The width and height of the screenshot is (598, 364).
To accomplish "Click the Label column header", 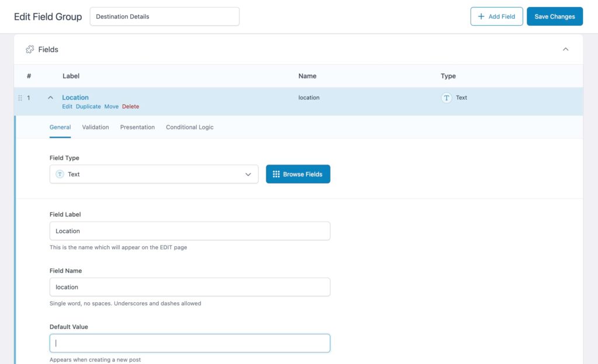I will point(71,76).
